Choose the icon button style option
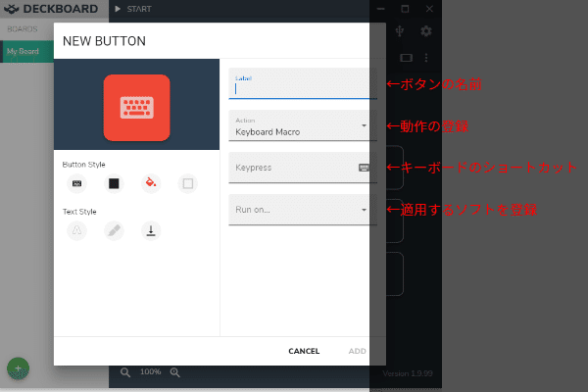 coord(76,183)
